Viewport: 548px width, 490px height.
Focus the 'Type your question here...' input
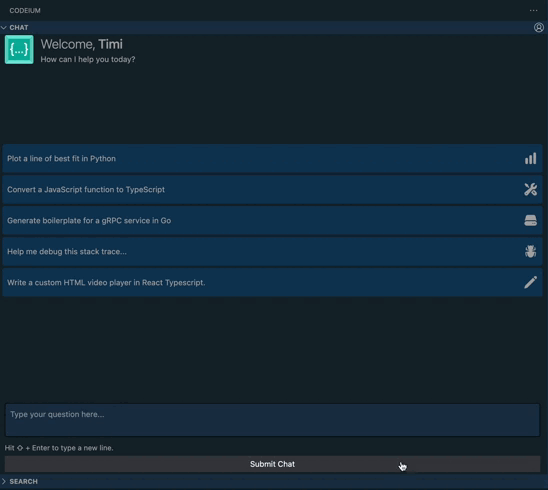[x=272, y=420]
